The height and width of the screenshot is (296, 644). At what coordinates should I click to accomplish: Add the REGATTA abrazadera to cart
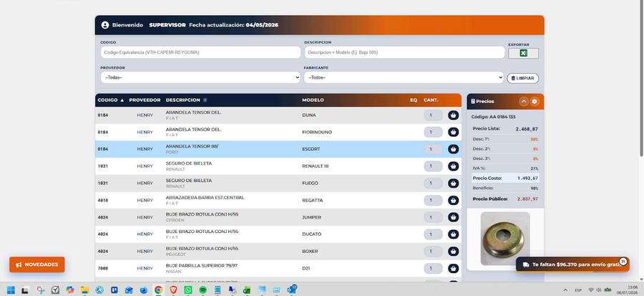click(453, 200)
